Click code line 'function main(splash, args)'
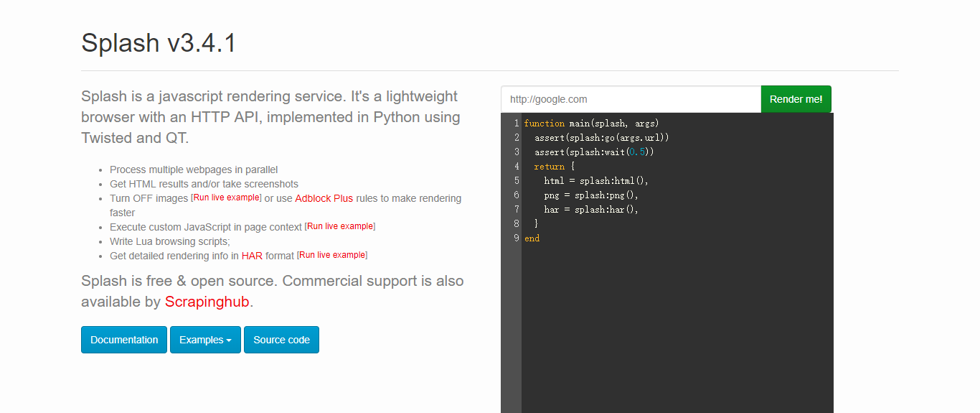The image size is (980, 413). click(x=592, y=124)
